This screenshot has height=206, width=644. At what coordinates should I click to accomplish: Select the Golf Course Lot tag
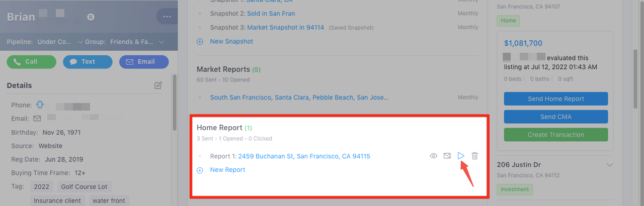84,186
